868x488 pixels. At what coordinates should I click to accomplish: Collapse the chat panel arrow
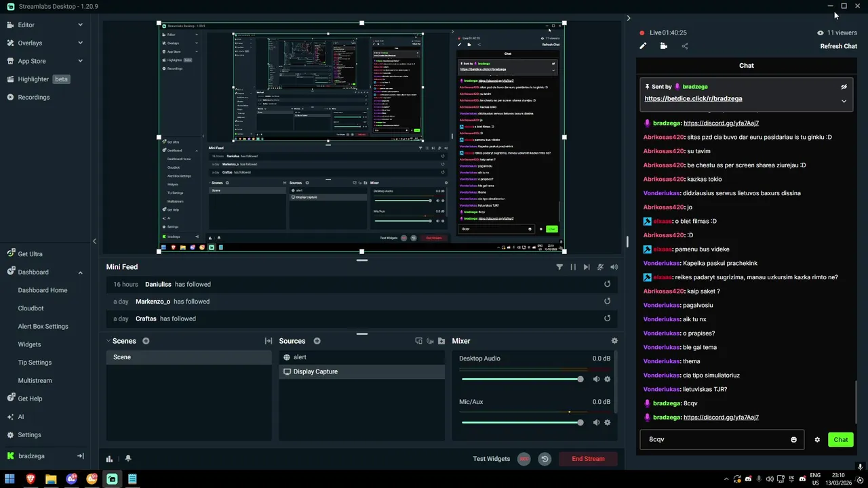coord(629,18)
